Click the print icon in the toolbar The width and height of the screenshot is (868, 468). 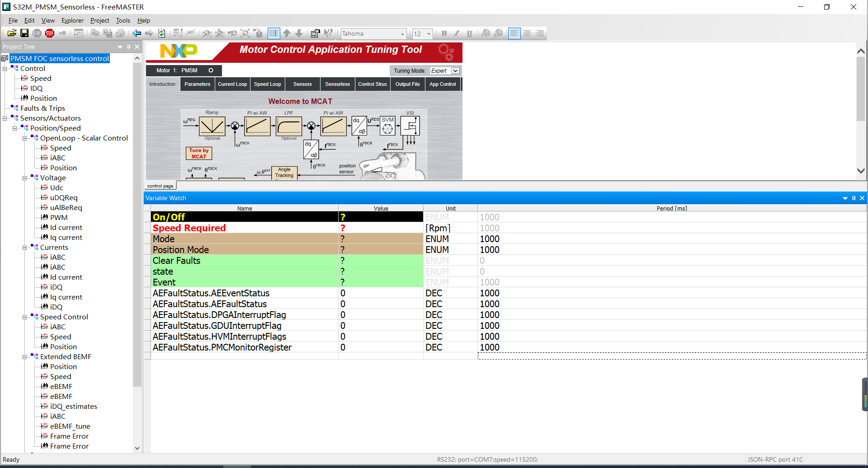tap(120, 33)
